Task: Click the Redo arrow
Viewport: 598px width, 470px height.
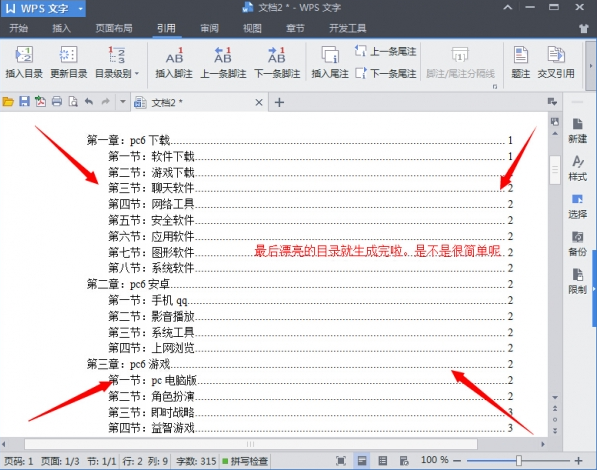Action: [105, 102]
